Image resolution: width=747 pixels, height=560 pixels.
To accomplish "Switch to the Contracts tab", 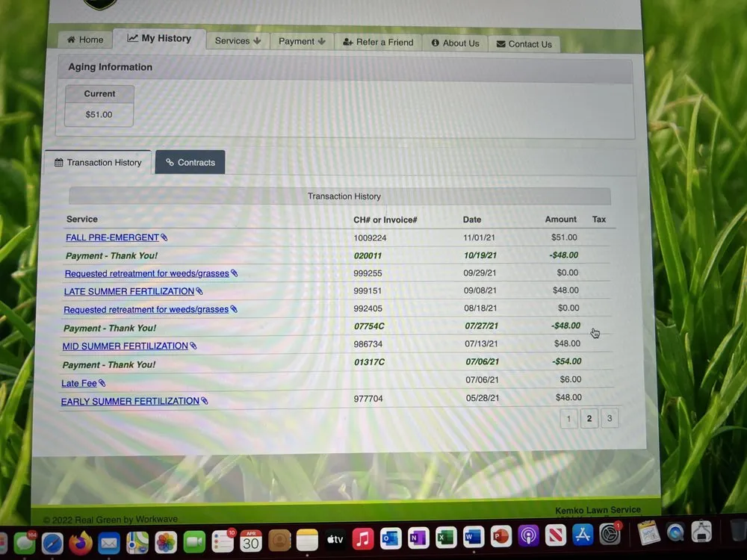I will click(190, 162).
